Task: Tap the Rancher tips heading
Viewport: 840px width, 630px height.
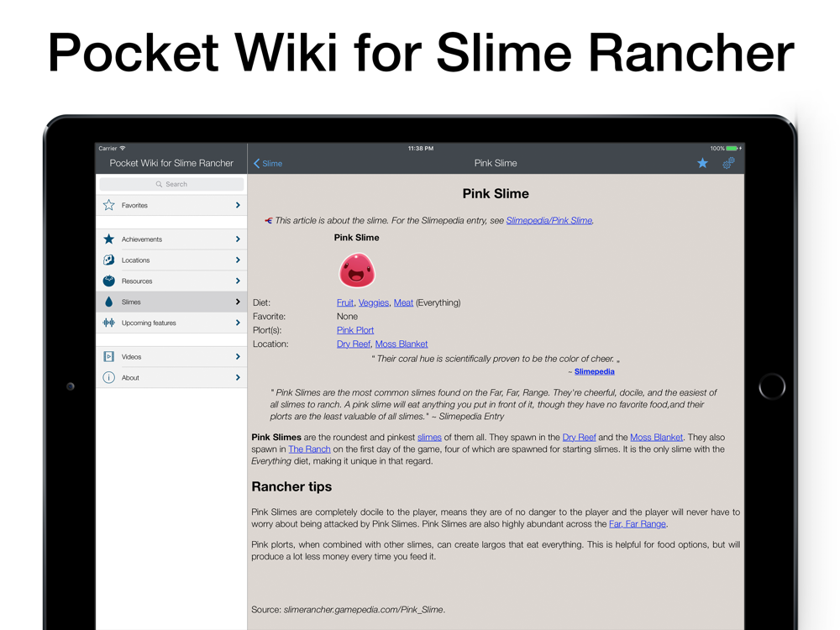Action: [x=291, y=486]
